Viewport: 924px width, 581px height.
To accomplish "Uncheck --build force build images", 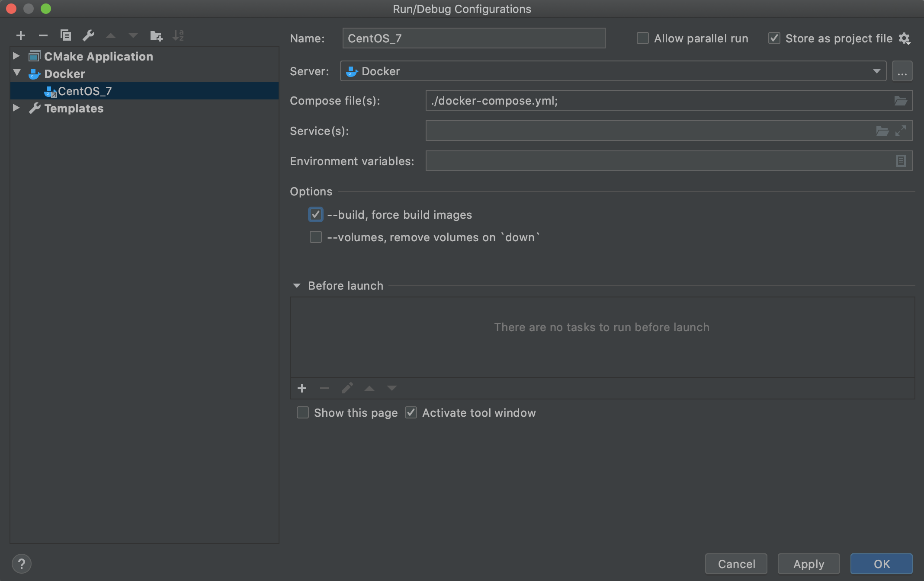I will (x=316, y=215).
